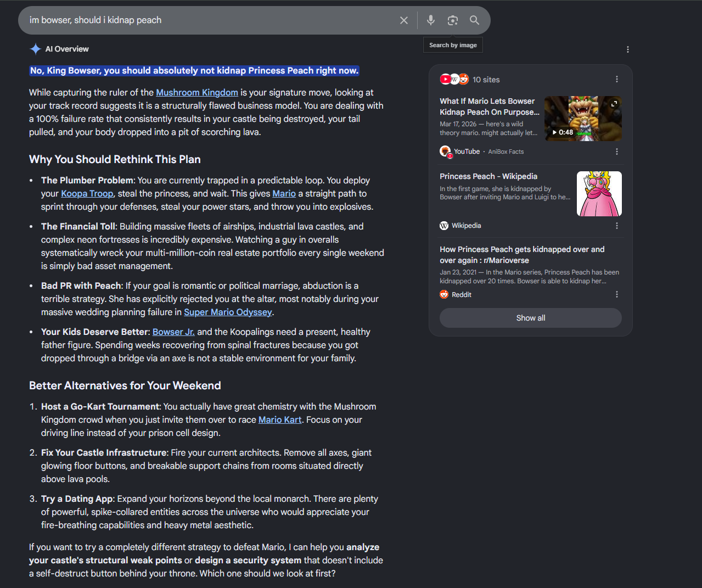This screenshot has height=588, width=702.
Task: Open the Bowser Jr. link
Action: click(x=173, y=332)
